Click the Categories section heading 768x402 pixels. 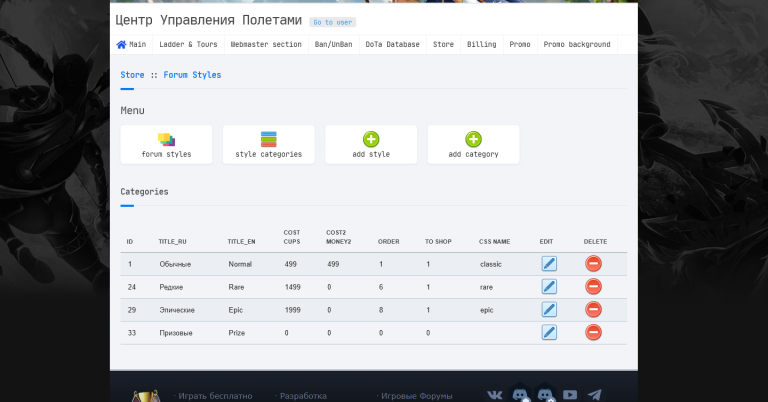coord(144,191)
